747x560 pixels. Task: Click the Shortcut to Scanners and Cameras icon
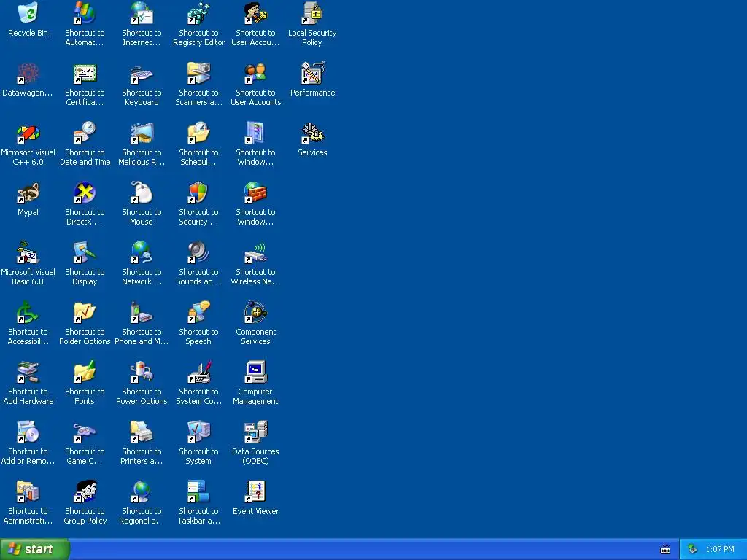[198, 74]
